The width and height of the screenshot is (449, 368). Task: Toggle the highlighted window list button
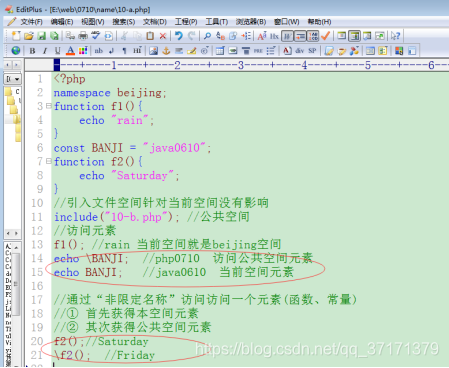(354, 36)
